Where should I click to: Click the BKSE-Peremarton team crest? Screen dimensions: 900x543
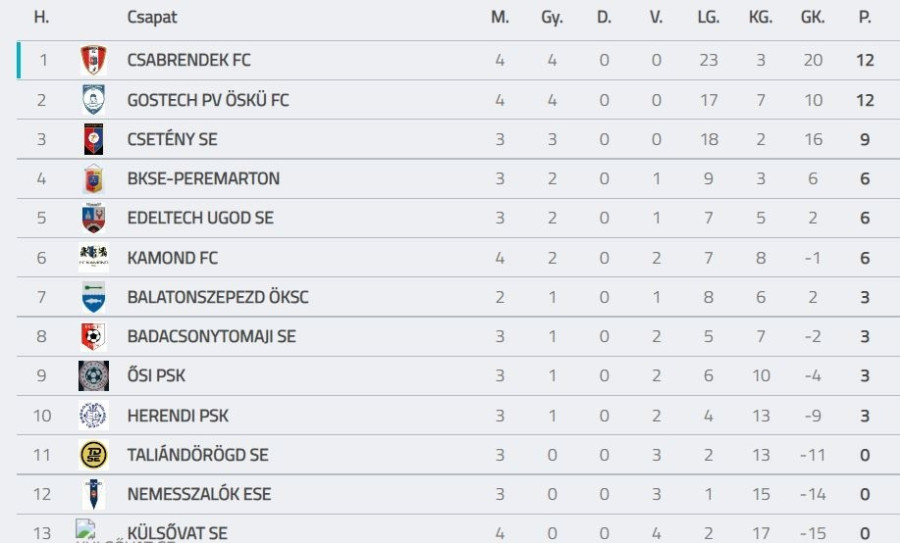pyautogui.click(x=93, y=179)
